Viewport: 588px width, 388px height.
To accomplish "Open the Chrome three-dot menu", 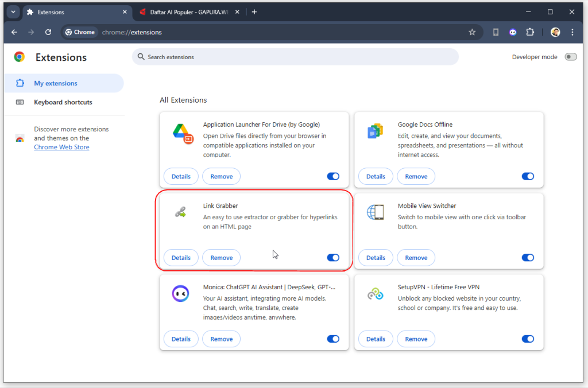I will click(x=572, y=32).
